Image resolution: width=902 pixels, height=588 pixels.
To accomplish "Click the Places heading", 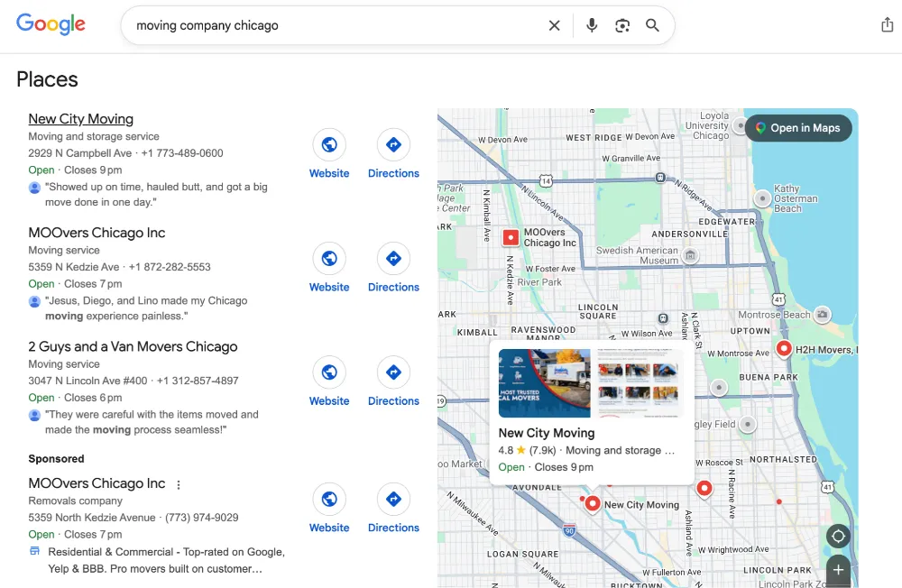I will [47, 79].
